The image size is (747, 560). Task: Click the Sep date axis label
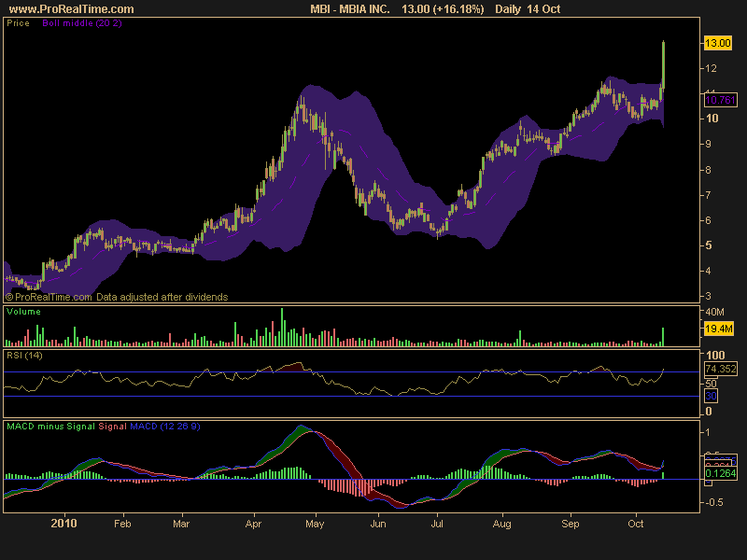(571, 524)
